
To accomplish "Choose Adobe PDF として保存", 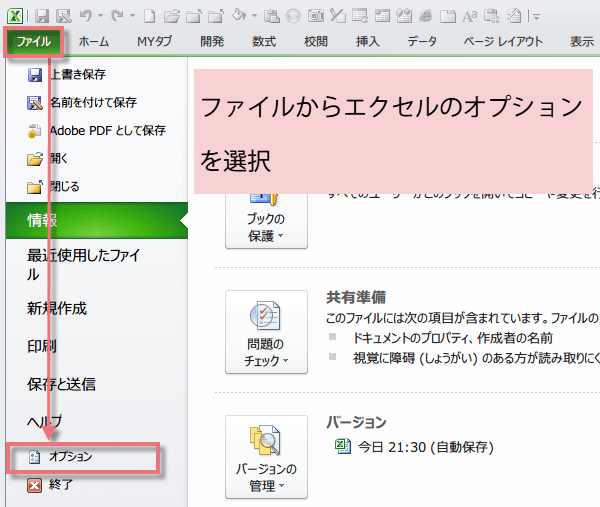I will (x=97, y=131).
